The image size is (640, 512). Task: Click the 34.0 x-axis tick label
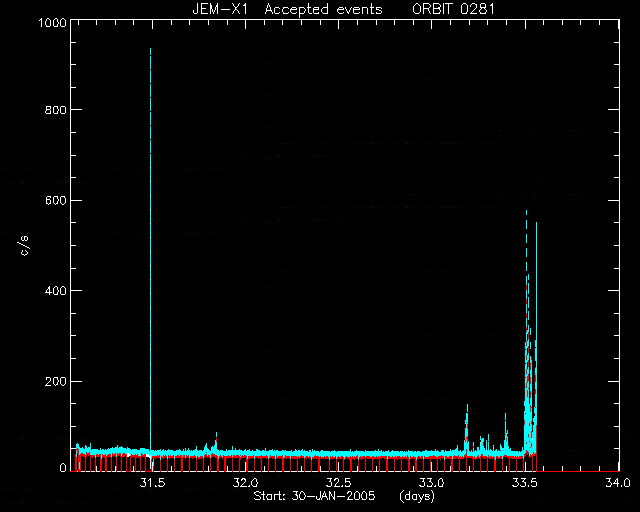[x=618, y=483]
